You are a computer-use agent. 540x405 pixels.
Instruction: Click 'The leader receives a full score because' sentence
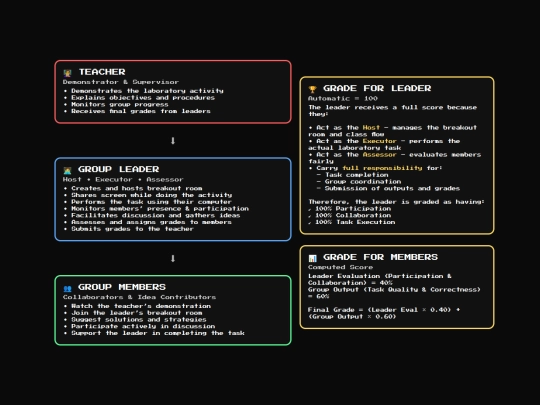(x=392, y=107)
